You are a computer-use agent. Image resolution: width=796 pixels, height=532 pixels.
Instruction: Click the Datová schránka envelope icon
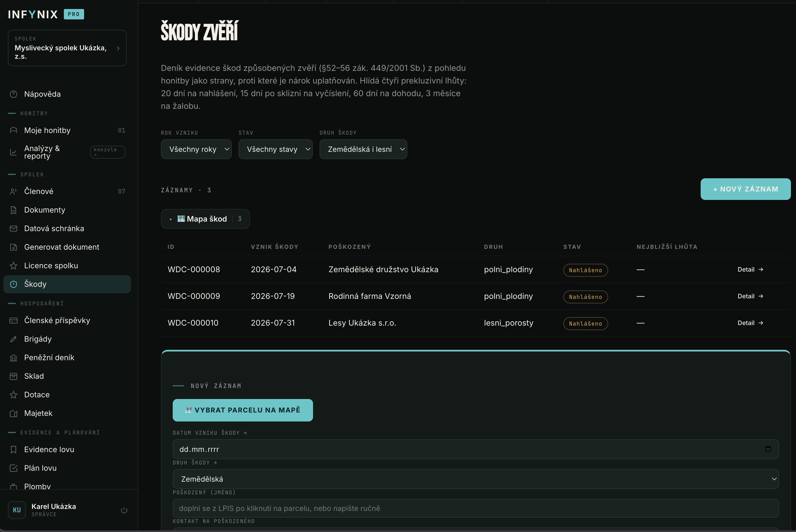coord(14,228)
